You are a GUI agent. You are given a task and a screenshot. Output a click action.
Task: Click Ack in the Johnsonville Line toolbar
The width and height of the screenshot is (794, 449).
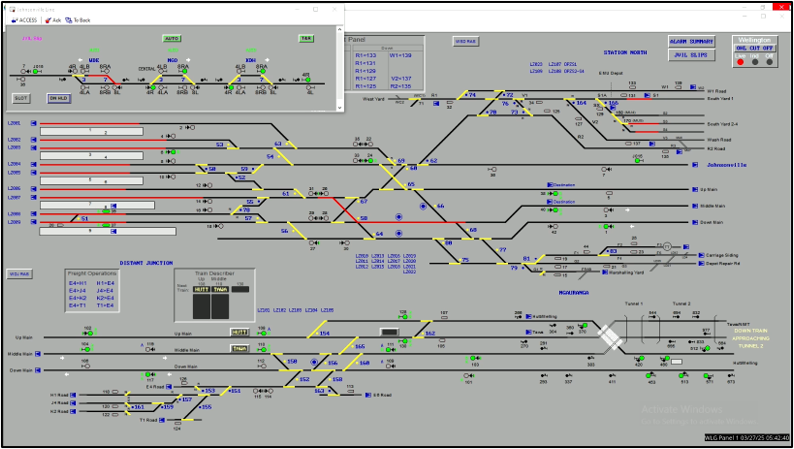click(53, 20)
